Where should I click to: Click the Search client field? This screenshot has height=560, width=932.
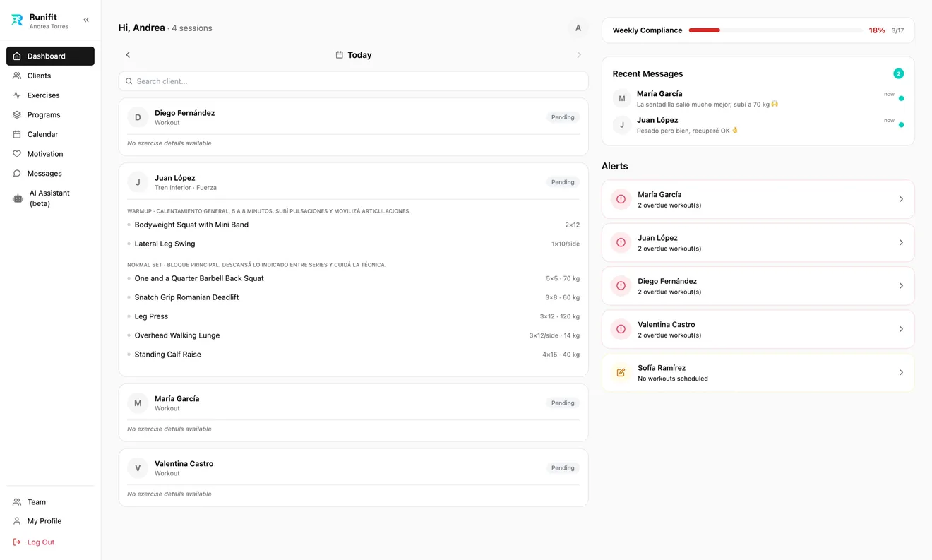(x=354, y=81)
